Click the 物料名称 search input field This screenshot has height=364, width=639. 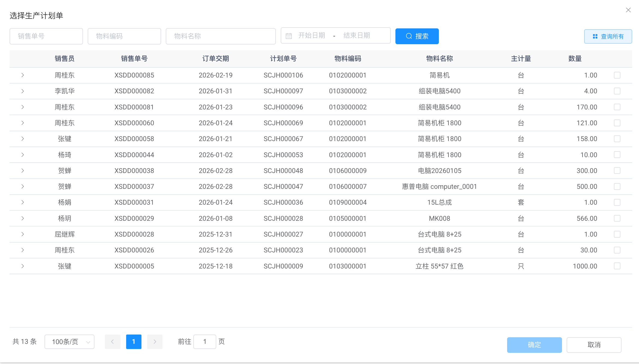[x=220, y=36]
